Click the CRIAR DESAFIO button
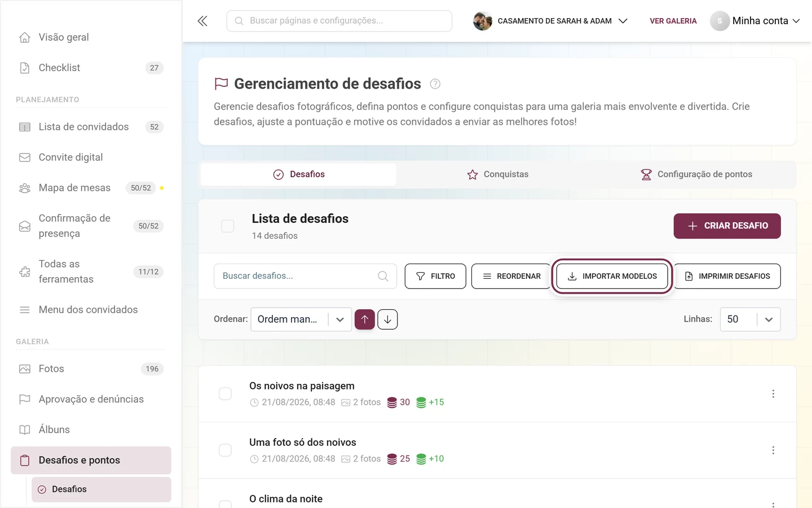 [727, 226]
